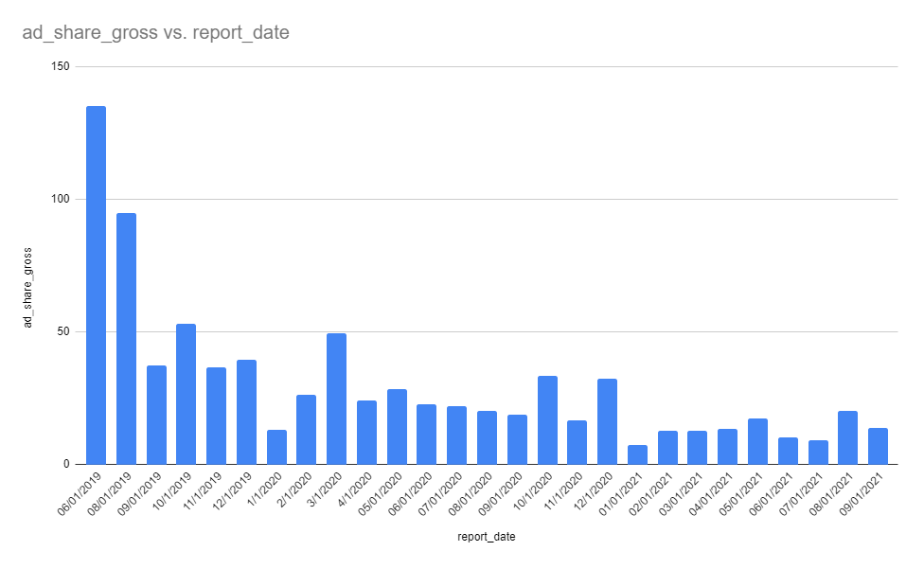Click the 1/1/2020 bar

coord(276,447)
